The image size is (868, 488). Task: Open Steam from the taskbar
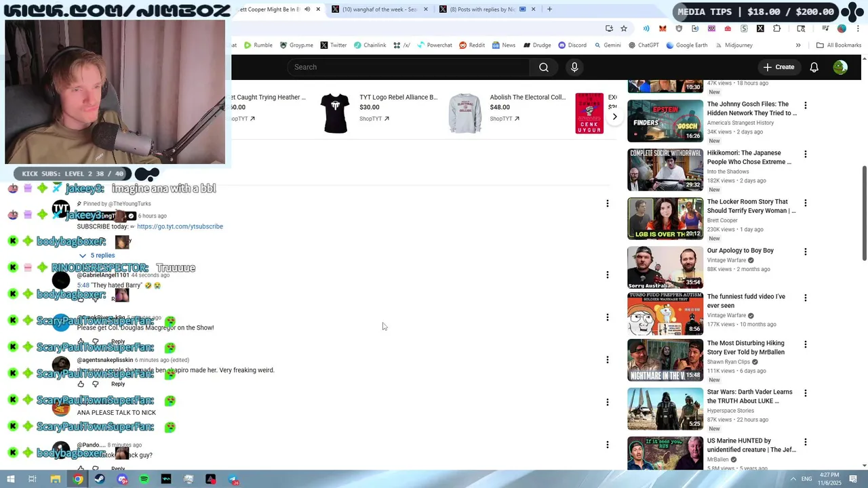100,479
